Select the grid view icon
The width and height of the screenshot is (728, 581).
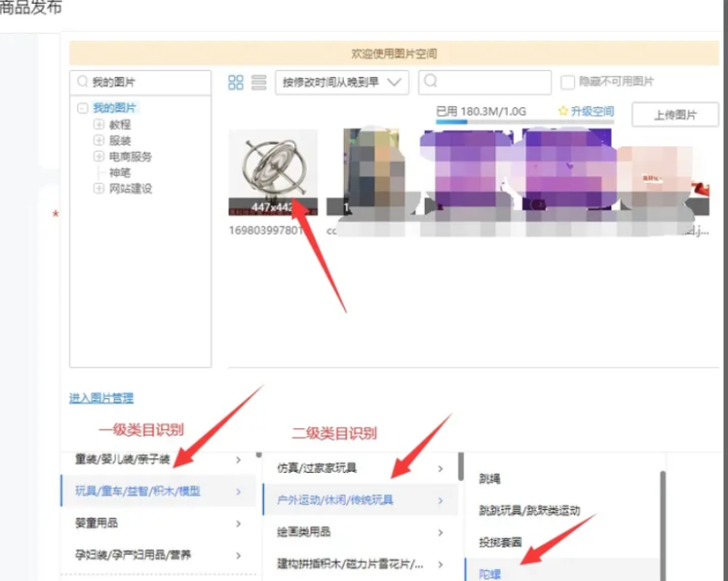tap(236, 82)
